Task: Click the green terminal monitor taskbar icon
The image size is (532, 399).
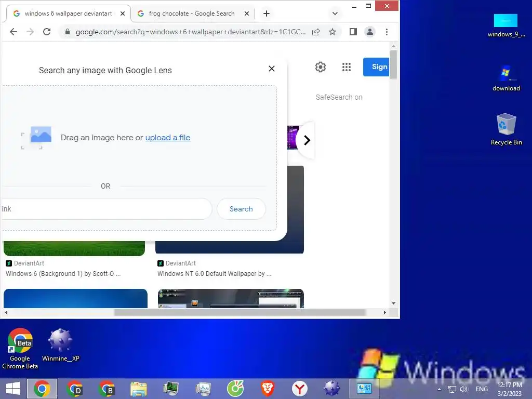Action: [171, 389]
